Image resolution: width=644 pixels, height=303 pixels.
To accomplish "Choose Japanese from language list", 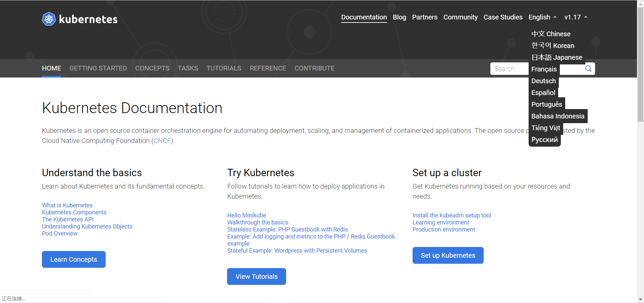I will click(557, 57).
